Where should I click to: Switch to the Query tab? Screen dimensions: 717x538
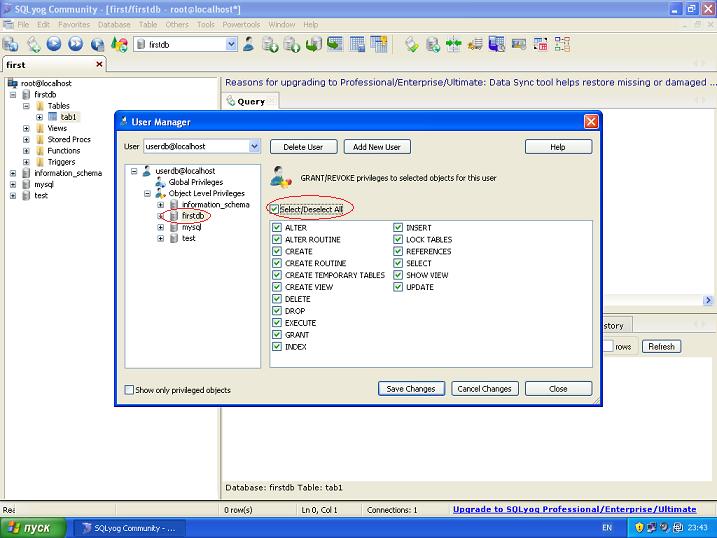(x=251, y=101)
